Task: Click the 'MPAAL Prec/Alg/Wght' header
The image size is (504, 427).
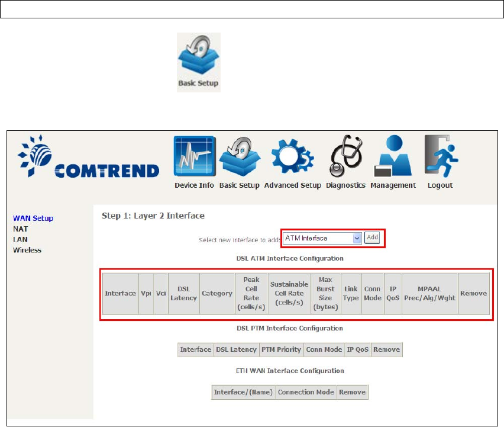Action: [429, 294]
